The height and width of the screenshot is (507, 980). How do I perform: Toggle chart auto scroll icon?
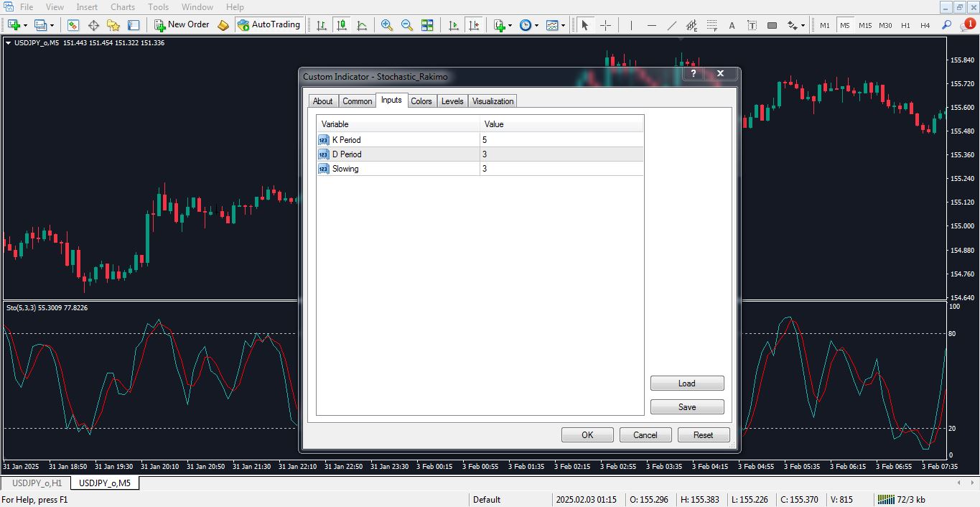point(453,25)
